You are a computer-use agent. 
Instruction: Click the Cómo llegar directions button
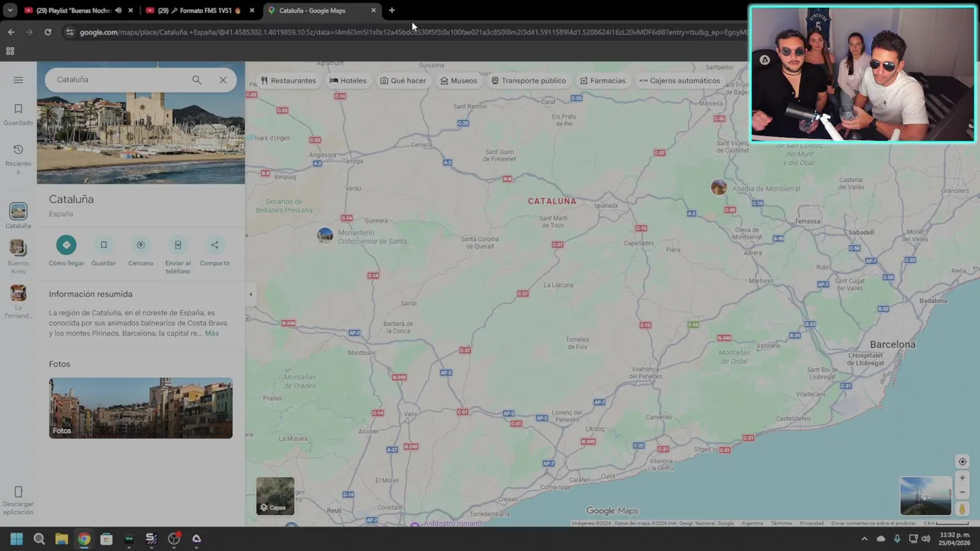pyautogui.click(x=67, y=245)
